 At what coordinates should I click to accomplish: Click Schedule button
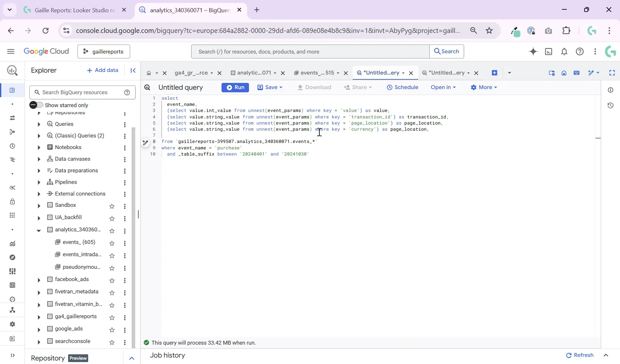[x=402, y=87]
